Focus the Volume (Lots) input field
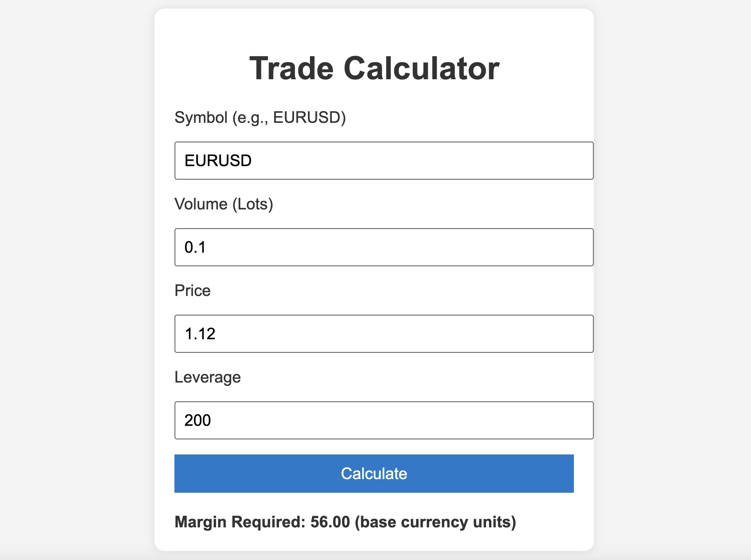The height and width of the screenshot is (560, 751). [x=383, y=247]
